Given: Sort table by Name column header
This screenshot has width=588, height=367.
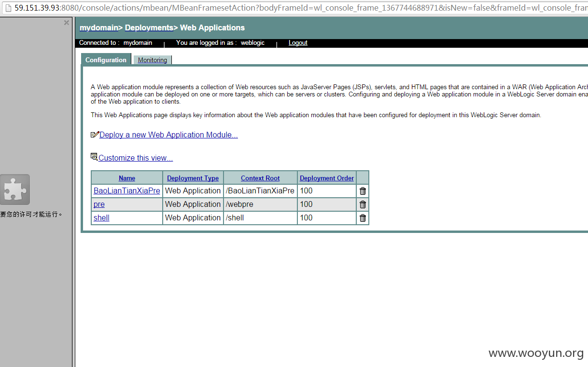Looking at the screenshot, I should [x=127, y=178].
